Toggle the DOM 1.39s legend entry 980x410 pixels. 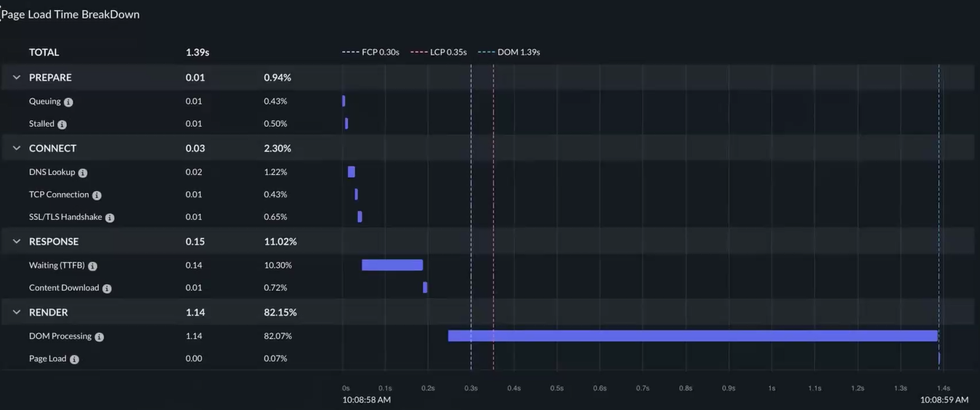[x=509, y=52]
